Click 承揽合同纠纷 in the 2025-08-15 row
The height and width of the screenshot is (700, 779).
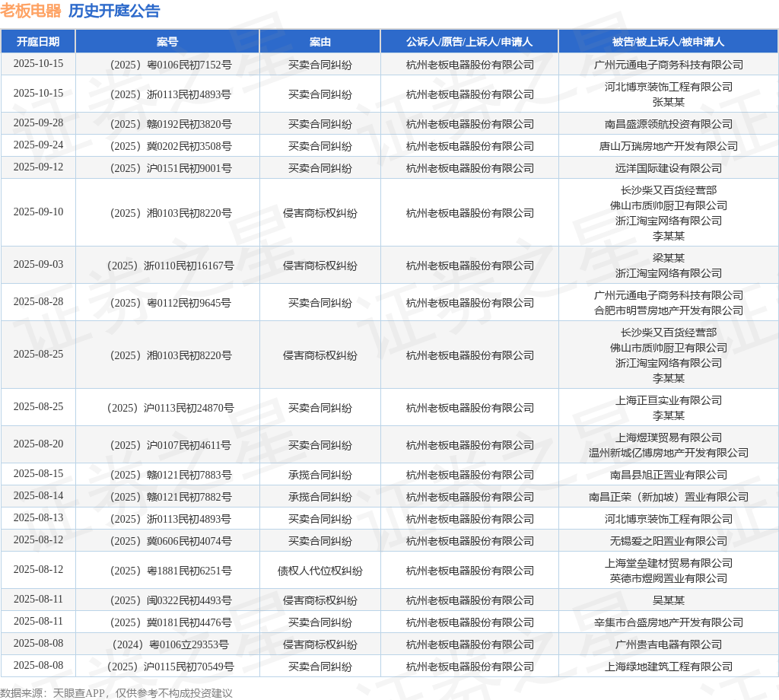pos(320,475)
